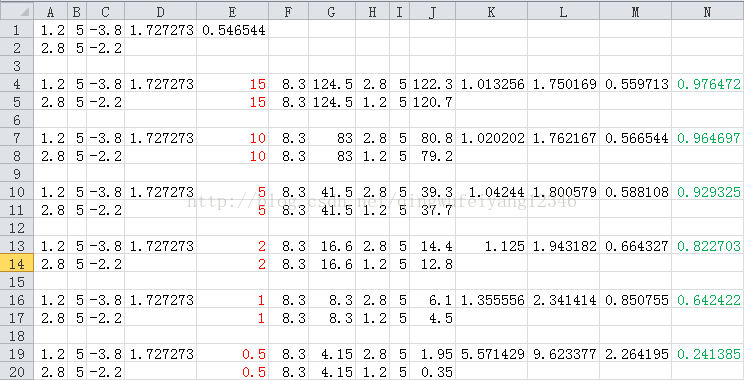Click green value 0.929325
744x380 pixels.
[707, 192]
